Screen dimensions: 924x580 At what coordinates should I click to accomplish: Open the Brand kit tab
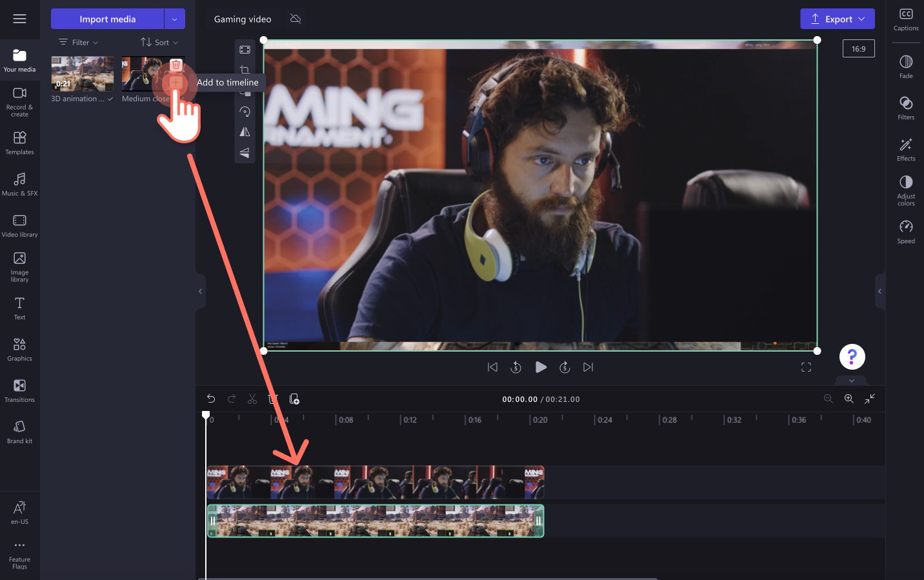click(19, 432)
